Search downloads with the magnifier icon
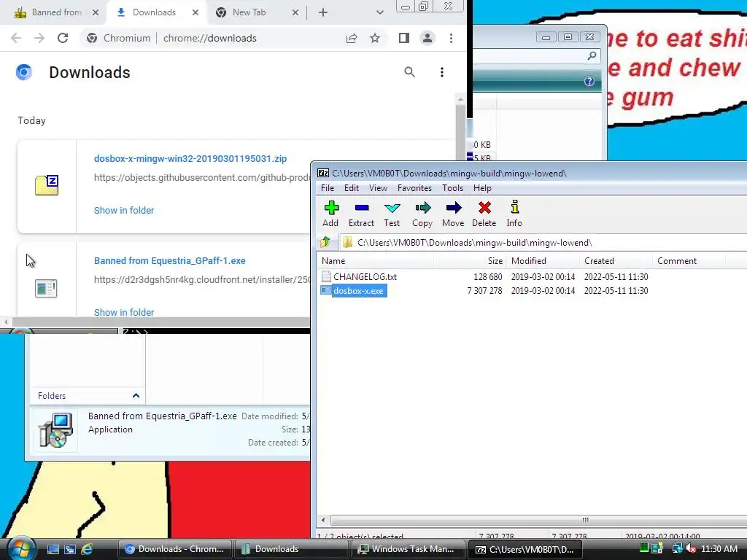The width and height of the screenshot is (747, 560). [x=410, y=72]
